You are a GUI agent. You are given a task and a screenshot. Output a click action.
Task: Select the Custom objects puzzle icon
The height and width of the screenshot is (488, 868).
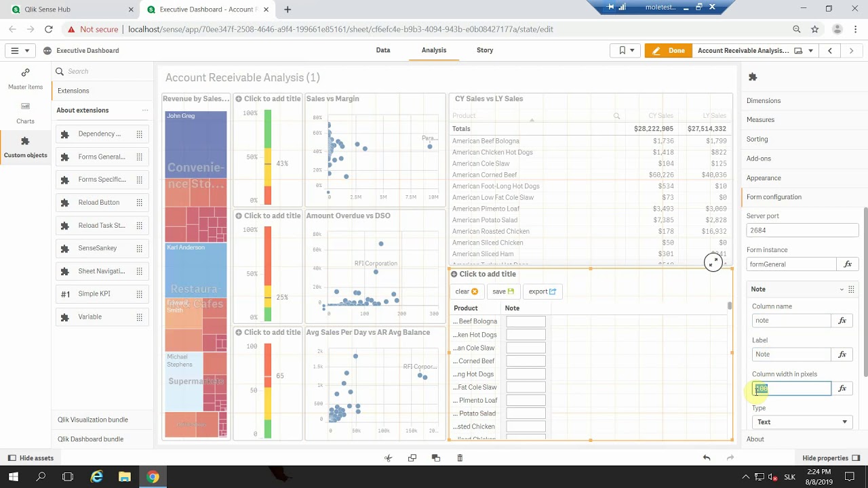pyautogui.click(x=25, y=141)
